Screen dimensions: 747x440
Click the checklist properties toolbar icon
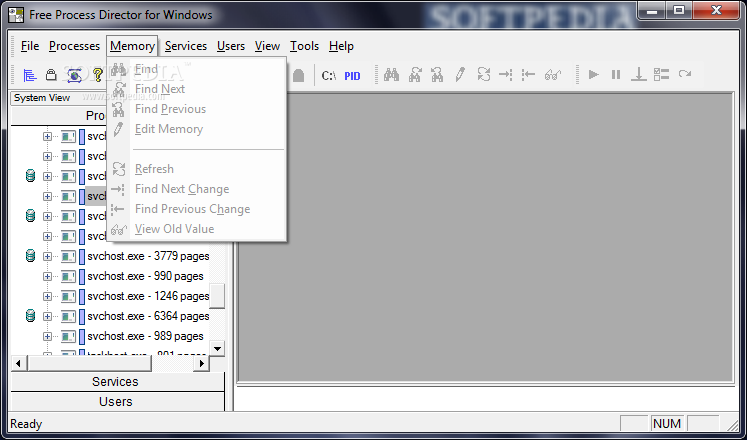[661, 74]
